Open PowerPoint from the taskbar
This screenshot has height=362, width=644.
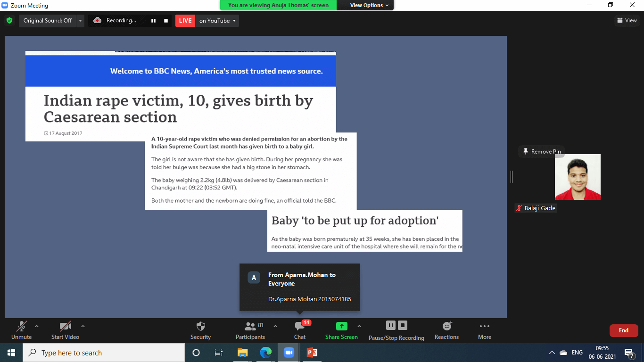pos(312,353)
